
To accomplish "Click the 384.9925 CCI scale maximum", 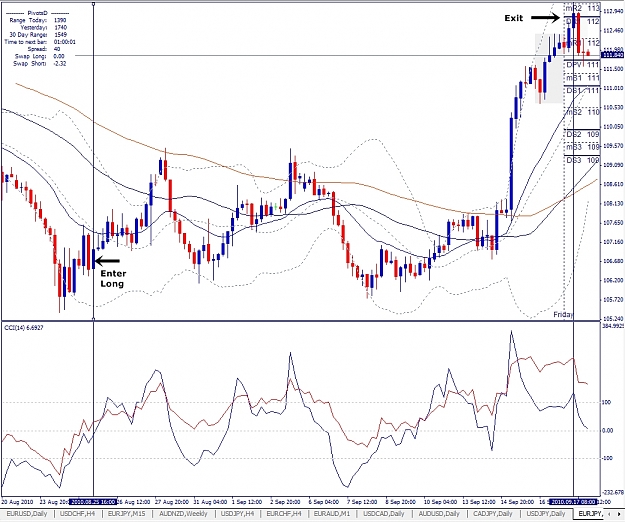I will 613,326.
